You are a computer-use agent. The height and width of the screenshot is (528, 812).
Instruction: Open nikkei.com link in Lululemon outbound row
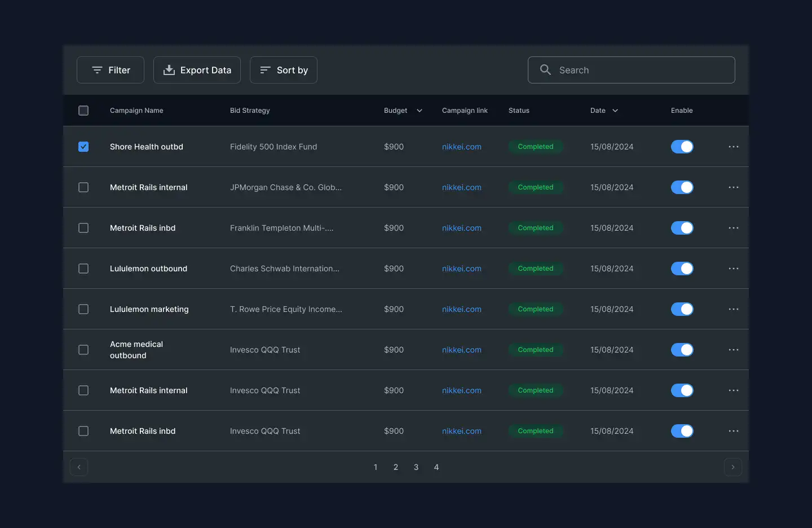[x=462, y=269]
